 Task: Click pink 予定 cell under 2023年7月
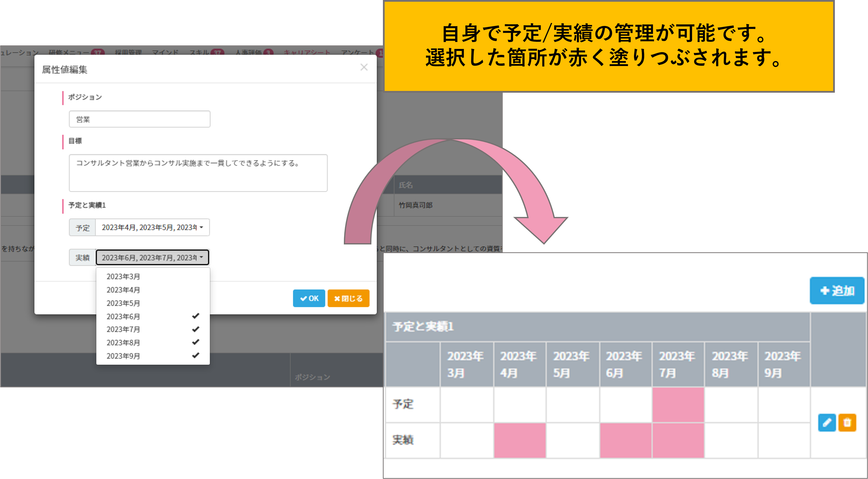tap(678, 405)
